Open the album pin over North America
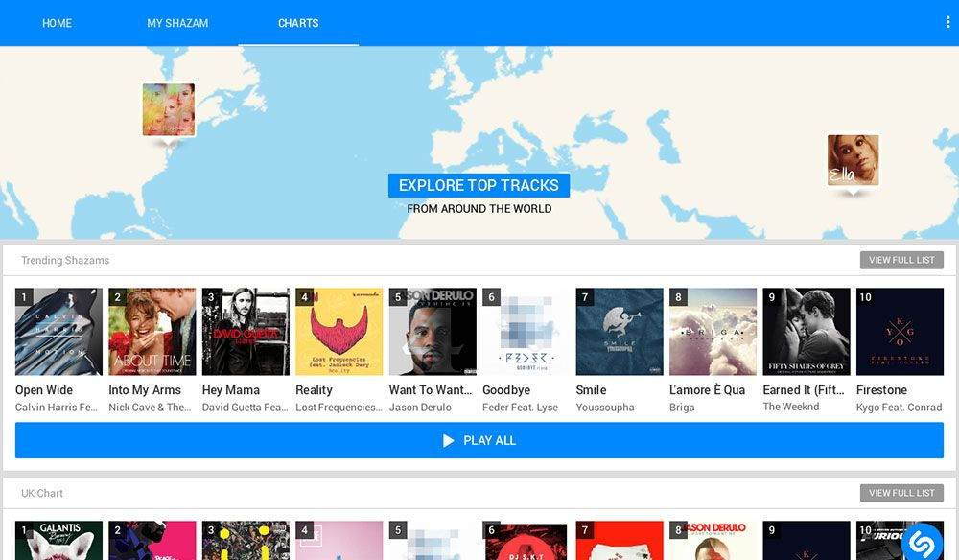 tap(169, 110)
